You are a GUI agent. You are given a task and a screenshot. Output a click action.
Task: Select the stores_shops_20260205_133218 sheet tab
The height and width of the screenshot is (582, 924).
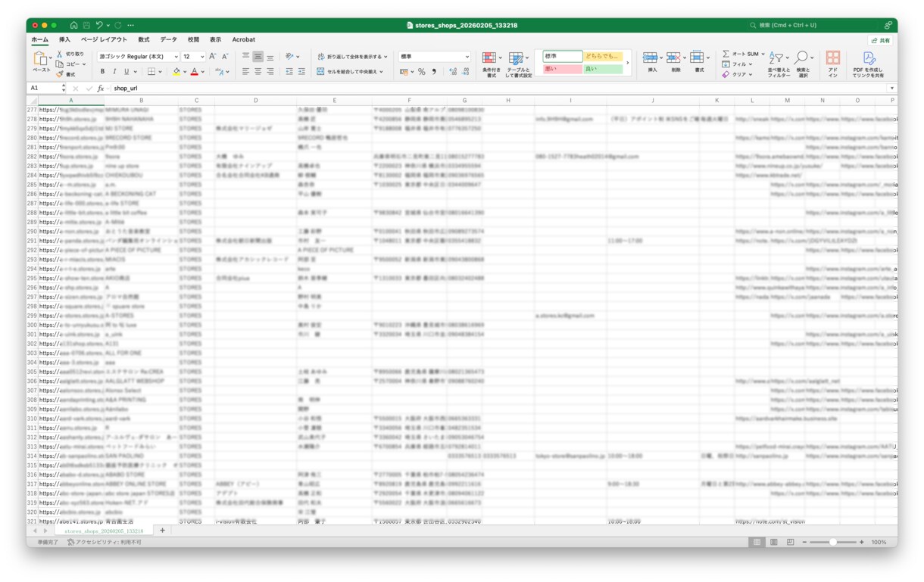point(103,531)
